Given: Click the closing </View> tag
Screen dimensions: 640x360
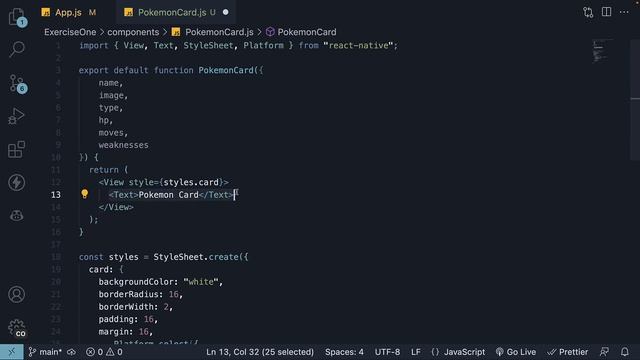Looking at the screenshot, I should (116, 207).
